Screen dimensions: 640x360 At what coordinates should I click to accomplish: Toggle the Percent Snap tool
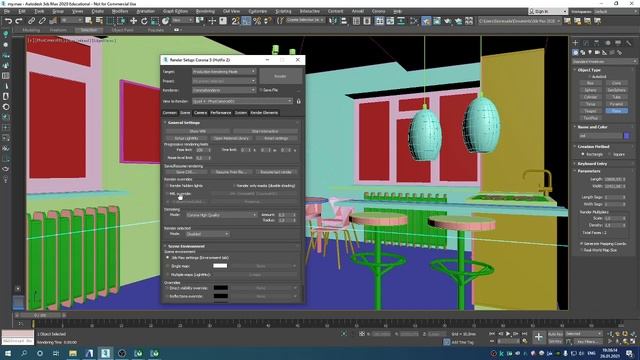pos(257,20)
